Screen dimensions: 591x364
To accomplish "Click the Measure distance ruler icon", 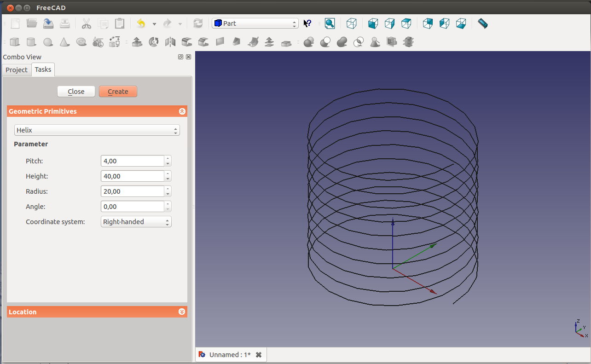I will click(x=482, y=23).
